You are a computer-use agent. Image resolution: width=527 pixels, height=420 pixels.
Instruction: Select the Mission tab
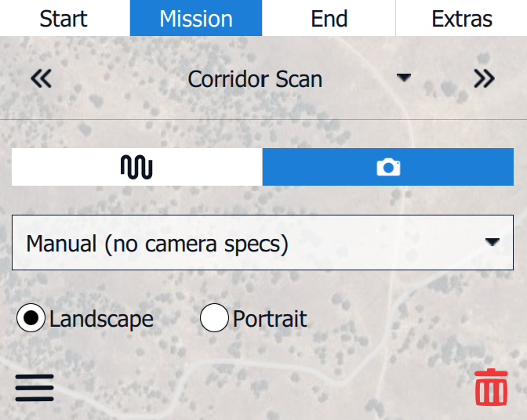click(x=196, y=18)
